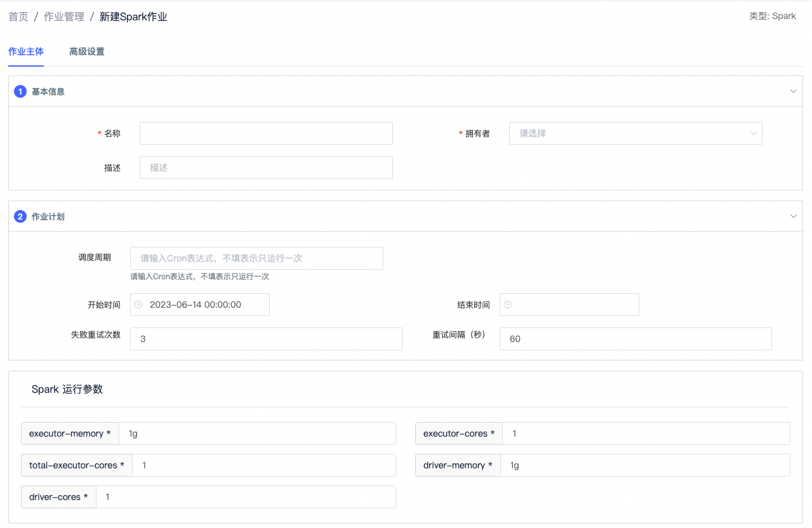Click the executor-cores value field
The width and height of the screenshot is (812, 528).
(646, 433)
